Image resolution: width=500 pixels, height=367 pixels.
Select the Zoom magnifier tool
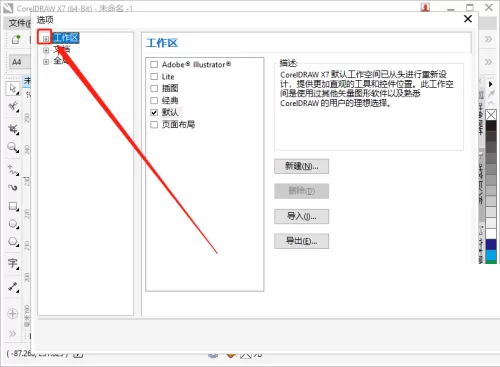click(13, 147)
